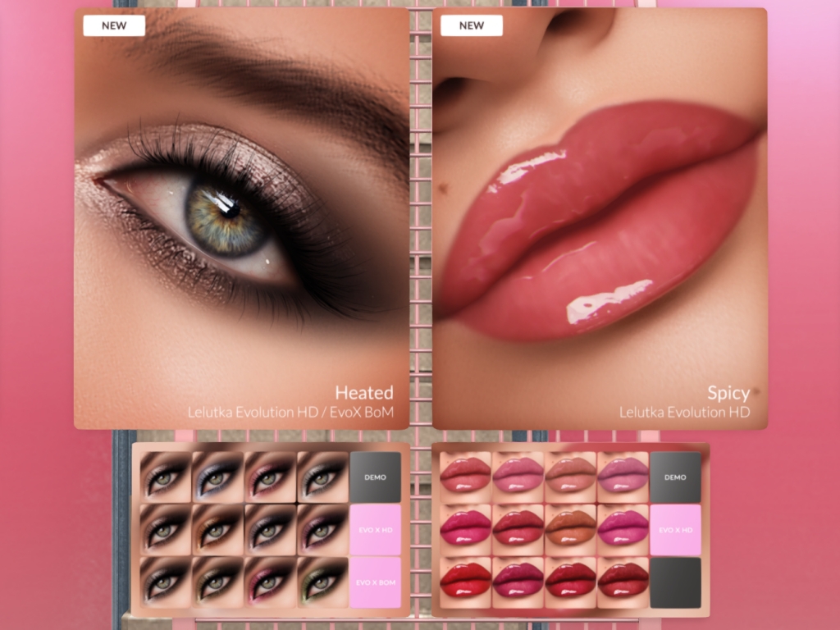The width and height of the screenshot is (840, 630).
Task: Click the DEMO button under Spicy lipstick
Action: tap(675, 477)
